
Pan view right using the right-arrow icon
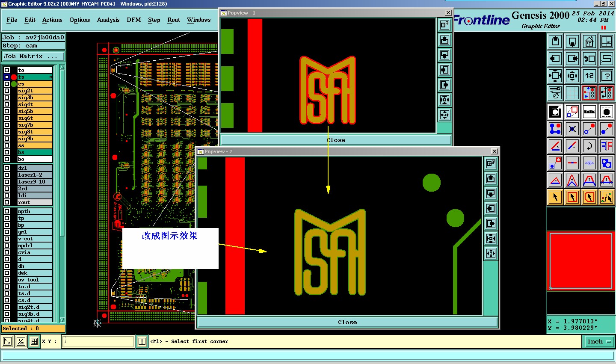coord(572,58)
